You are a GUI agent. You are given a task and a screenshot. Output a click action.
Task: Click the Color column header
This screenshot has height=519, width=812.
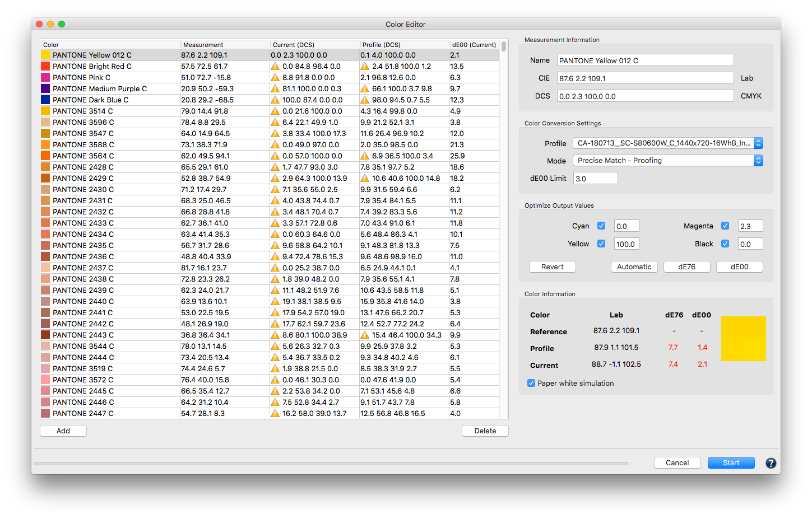(110, 45)
